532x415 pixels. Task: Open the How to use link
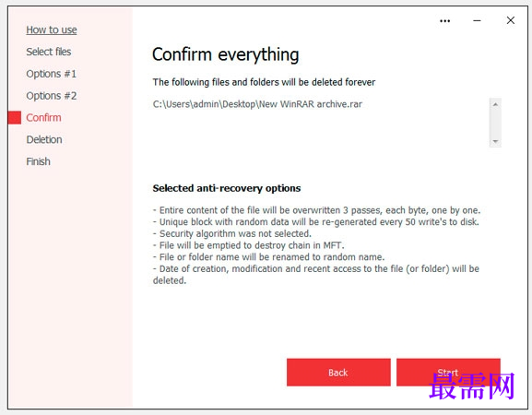coord(52,30)
